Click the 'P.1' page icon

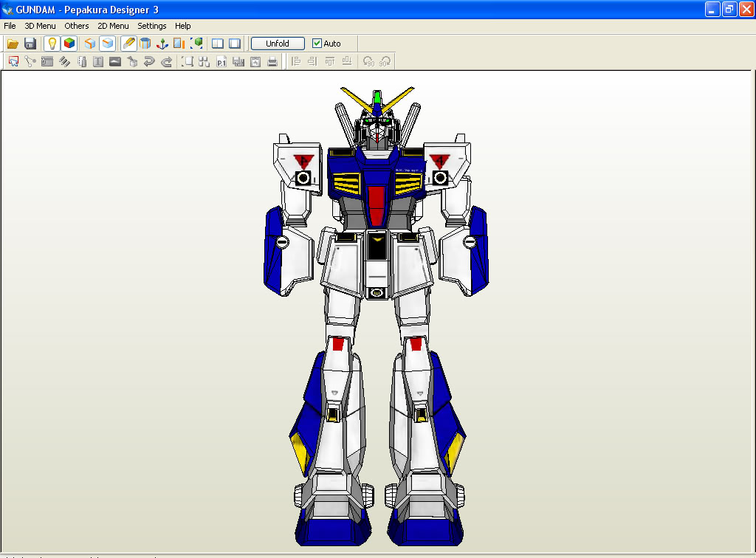[221, 61]
